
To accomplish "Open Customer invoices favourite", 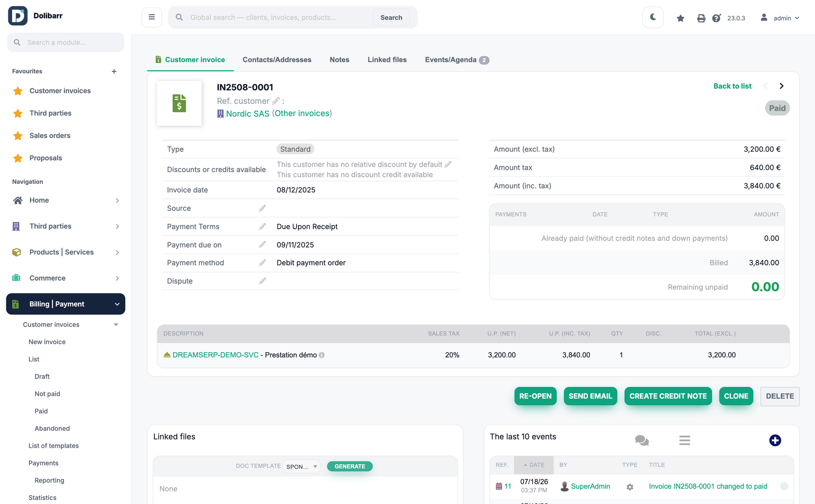I will pos(60,91).
